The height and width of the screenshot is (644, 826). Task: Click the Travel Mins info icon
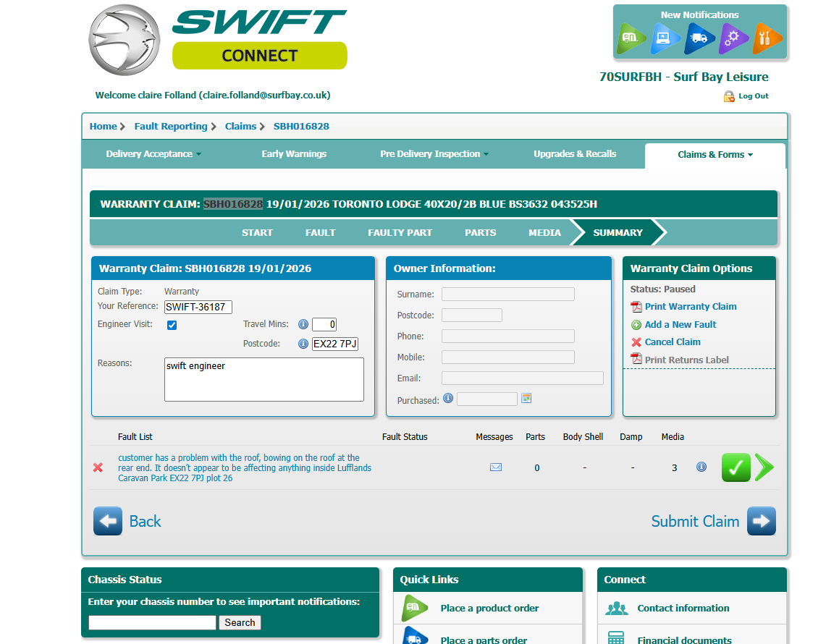(x=303, y=324)
